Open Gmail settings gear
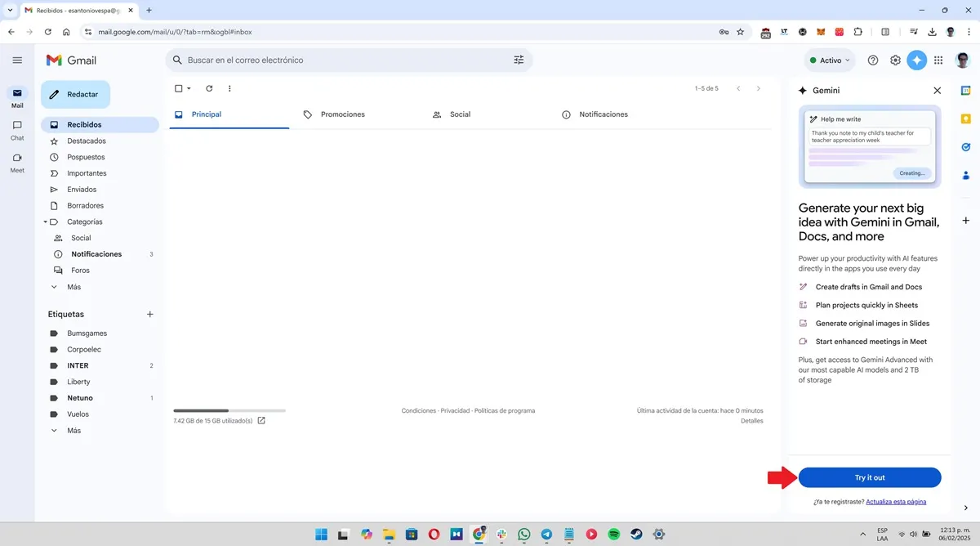 (x=895, y=60)
